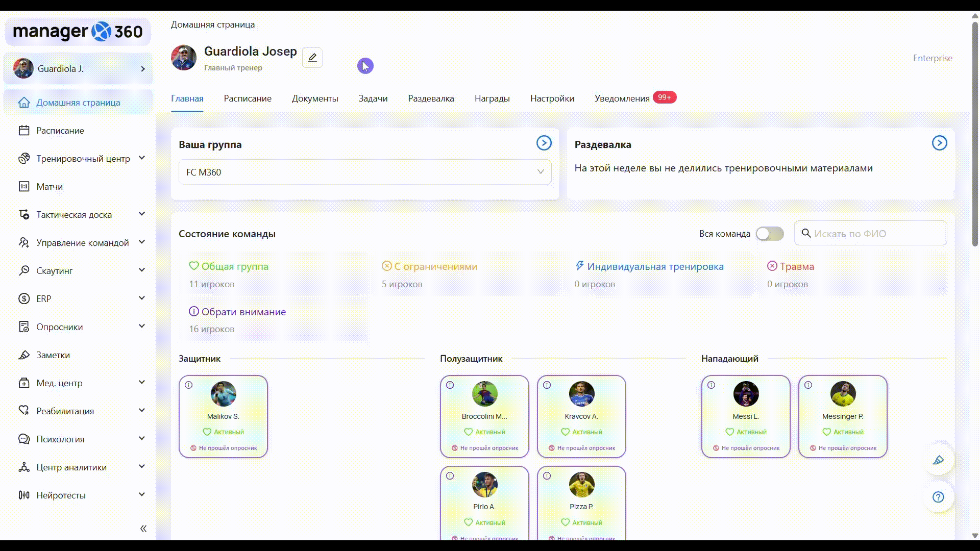This screenshot has width=980, height=551.
Task: Click the edit pencil icon beside Guardiola Josep
Action: coord(312,58)
